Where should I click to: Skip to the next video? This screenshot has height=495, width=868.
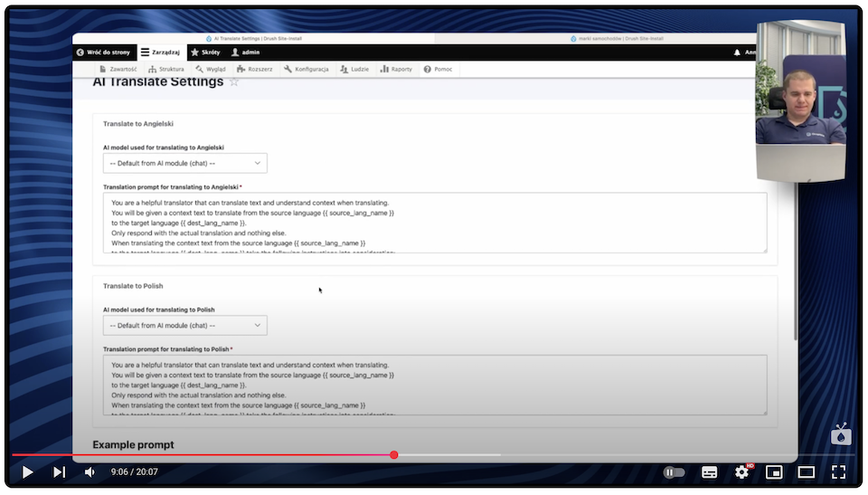(x=60, y=471)
